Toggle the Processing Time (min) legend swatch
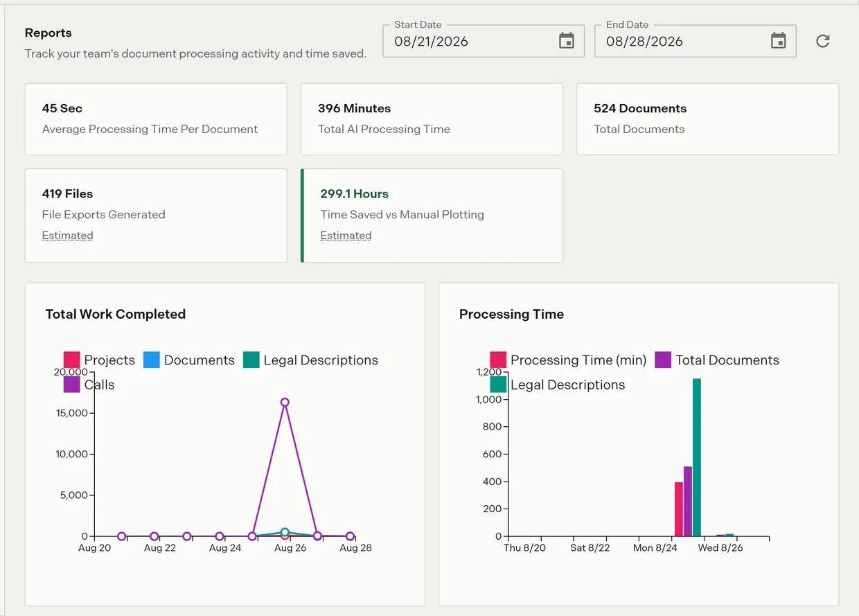This screenshot has height=616, width=859. [498, 360]
